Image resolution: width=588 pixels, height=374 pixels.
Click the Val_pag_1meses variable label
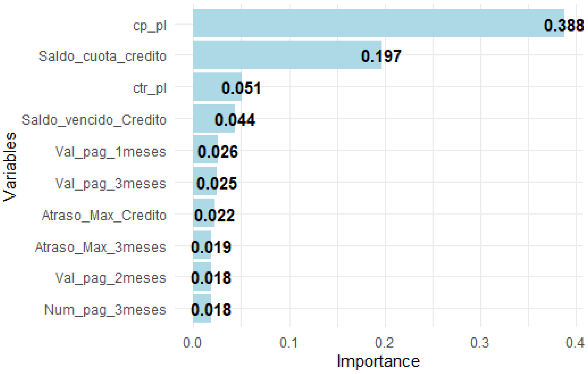111,152
